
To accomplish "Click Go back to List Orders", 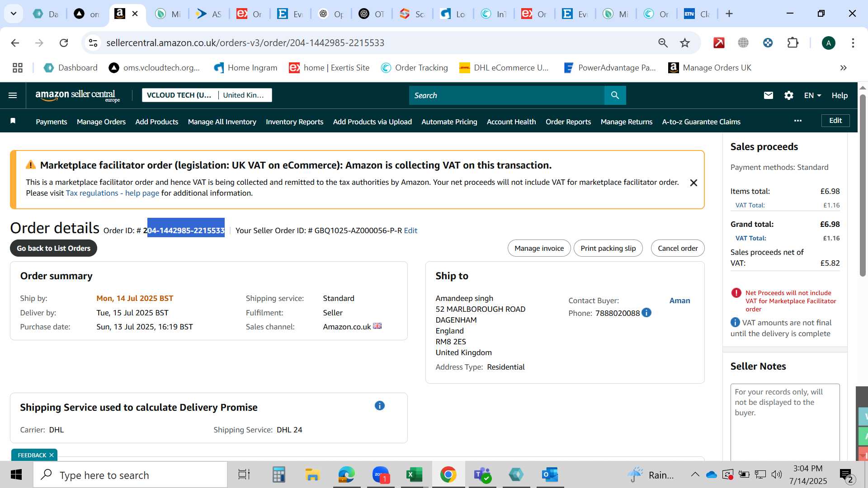I will point(53,248).
